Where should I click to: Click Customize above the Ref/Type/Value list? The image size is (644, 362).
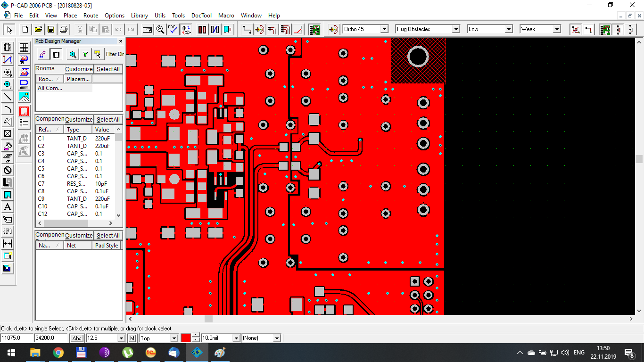[x=79, y=120]
